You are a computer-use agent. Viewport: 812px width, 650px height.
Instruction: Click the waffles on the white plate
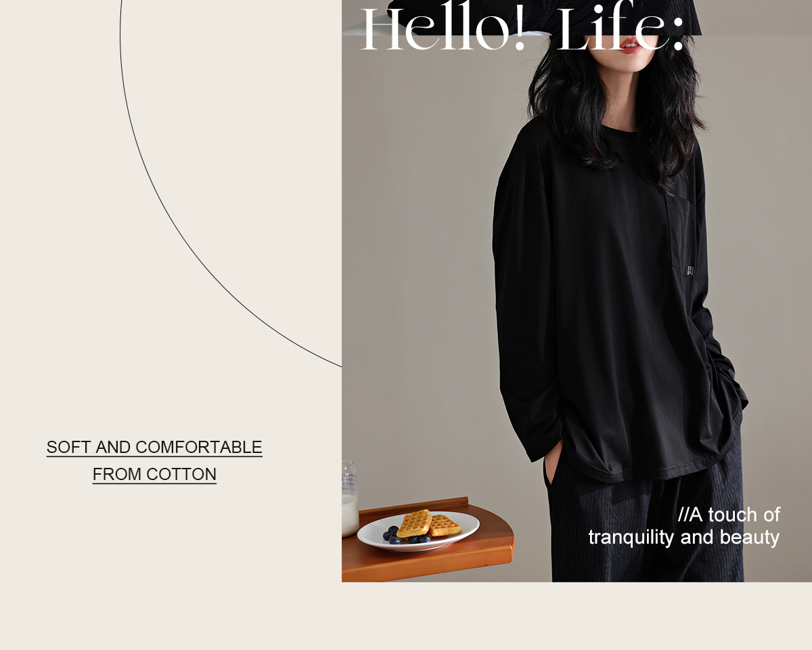point(428,524)
